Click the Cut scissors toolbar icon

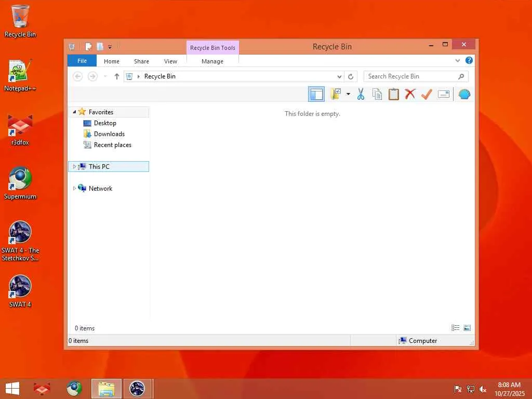(361, 94)
